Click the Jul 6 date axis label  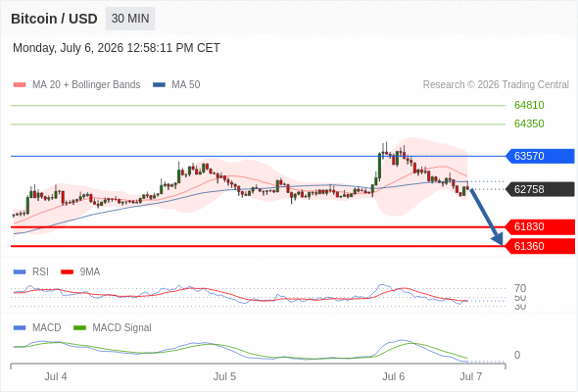coord(393,376)
